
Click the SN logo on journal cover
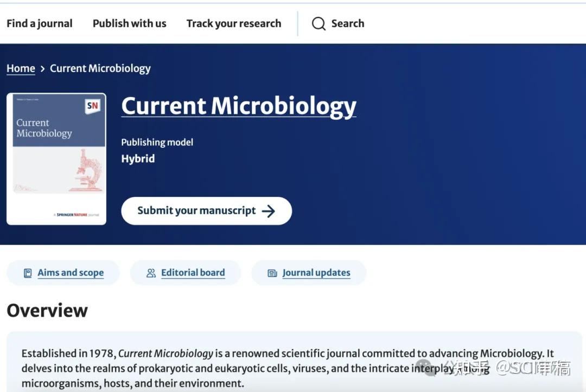tap(91, 106)
